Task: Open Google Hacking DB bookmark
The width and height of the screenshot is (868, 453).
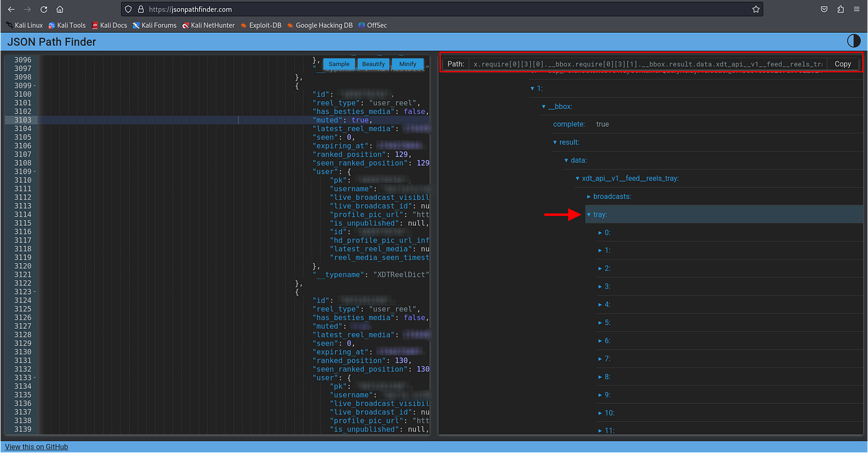Action: pyautogui.click(x=320, y=25)
